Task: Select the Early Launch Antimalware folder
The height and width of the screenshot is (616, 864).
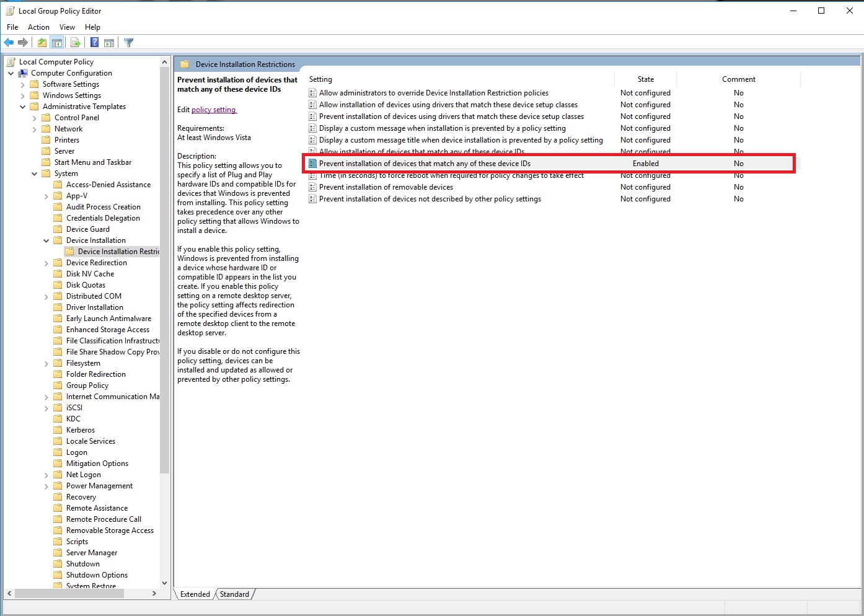Action: click(108, 319)
